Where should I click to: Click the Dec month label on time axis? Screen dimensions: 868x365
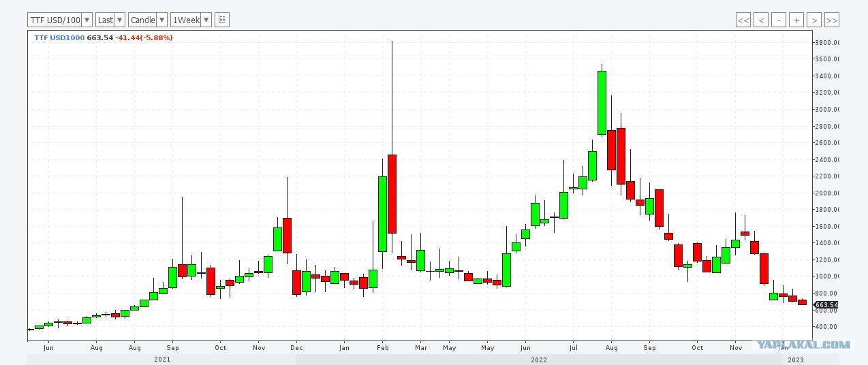coord(296,348)
